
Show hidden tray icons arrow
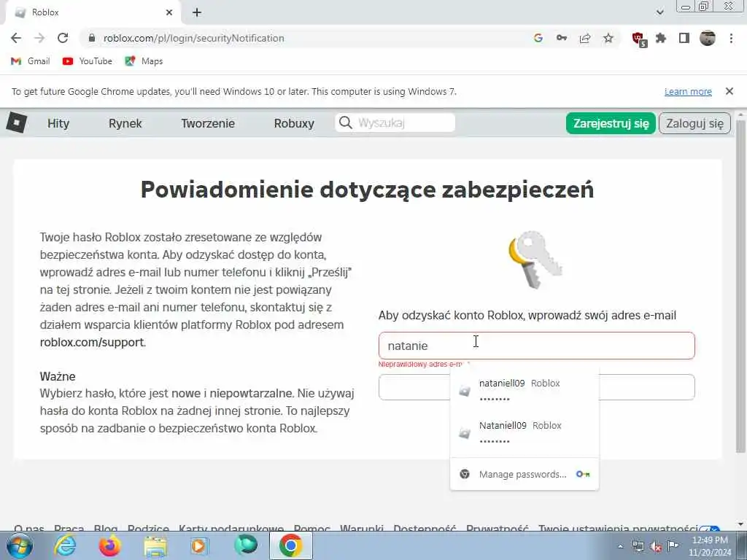620,546
